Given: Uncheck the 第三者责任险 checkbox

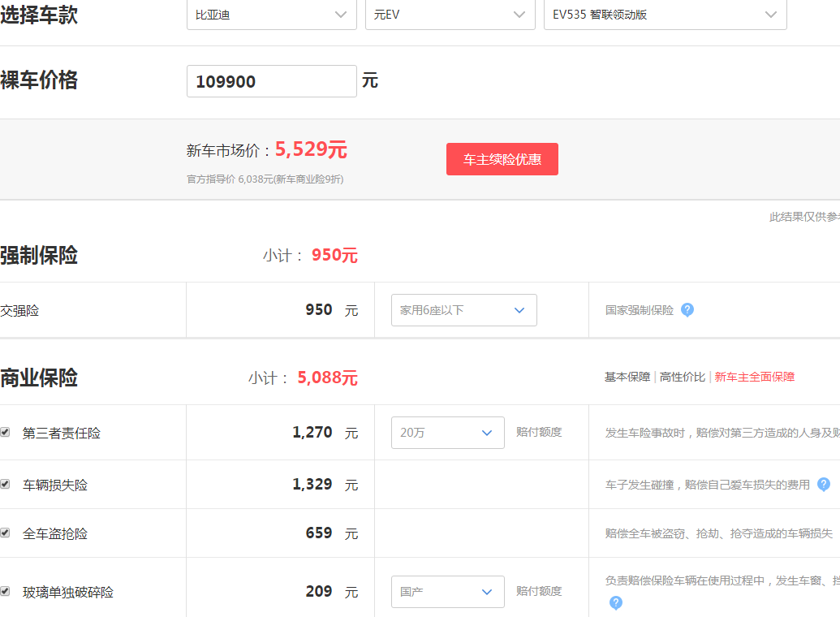Looking at the screenshot, I should (x=5, y=432).
